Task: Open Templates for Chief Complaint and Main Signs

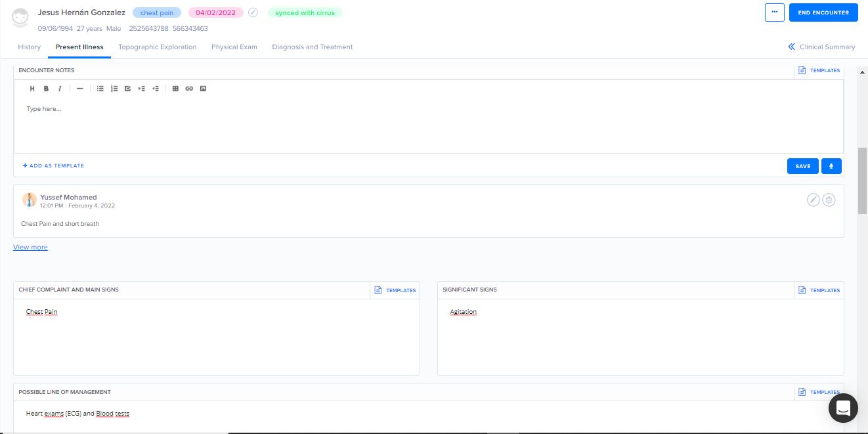Action: tap(395, 290)
